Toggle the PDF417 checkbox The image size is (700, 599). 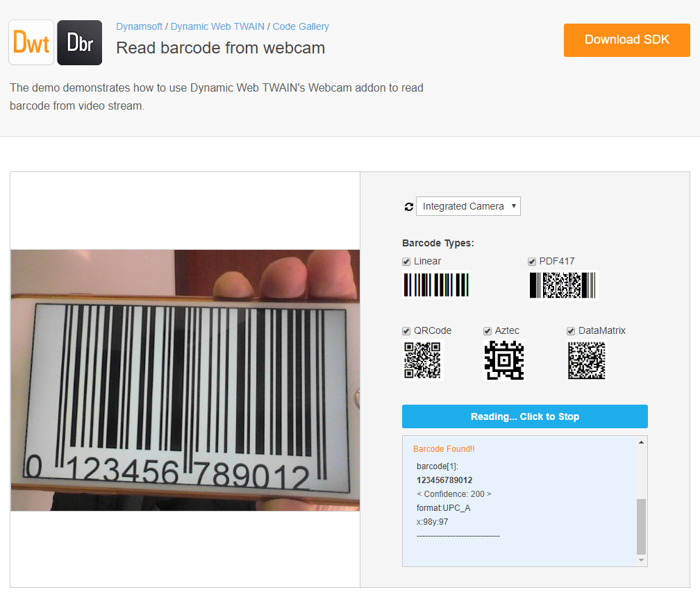coord(532,262)
